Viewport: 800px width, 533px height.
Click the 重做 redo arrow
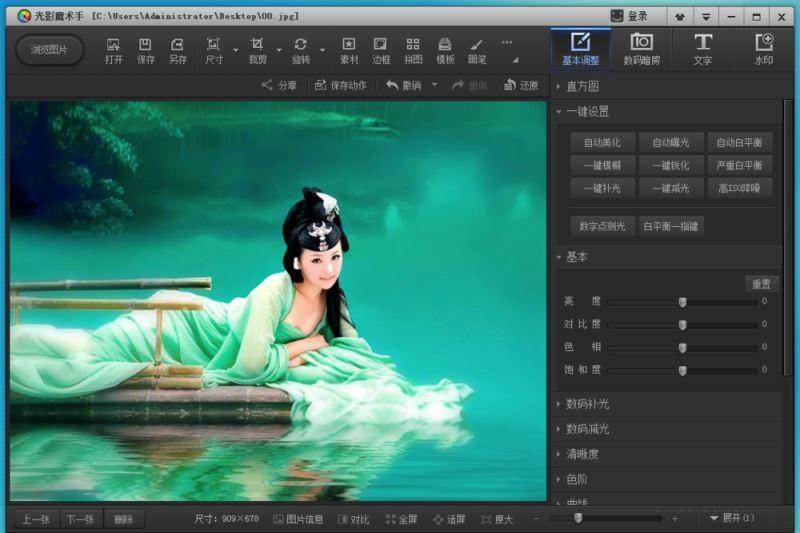(x=469, y=85)
